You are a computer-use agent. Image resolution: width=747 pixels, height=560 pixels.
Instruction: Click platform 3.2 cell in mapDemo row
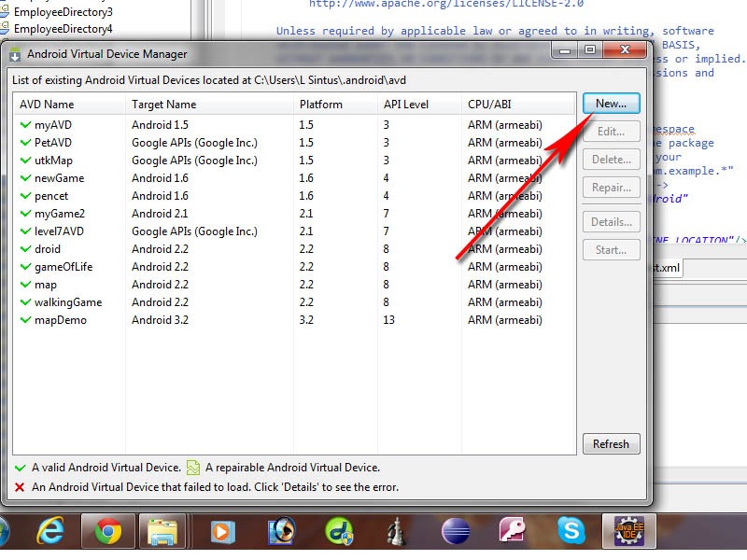point(306,320)
